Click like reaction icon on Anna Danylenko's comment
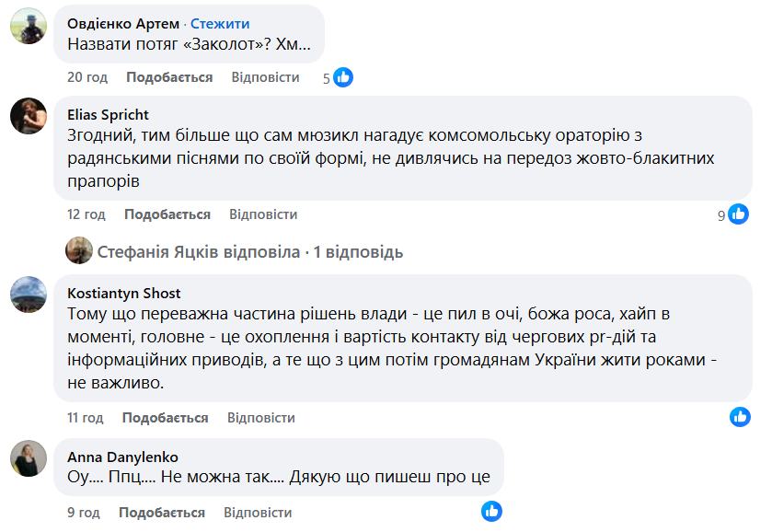Viewport: 772px width, 532px height. 491,512
